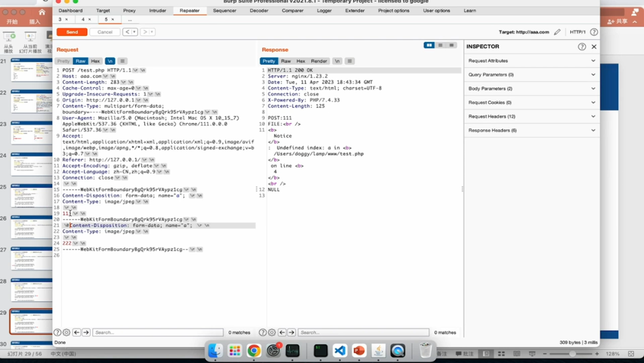Click PowerPoint zoom-in plus button
Screen dimensions: 644x363
click(597, 353)
